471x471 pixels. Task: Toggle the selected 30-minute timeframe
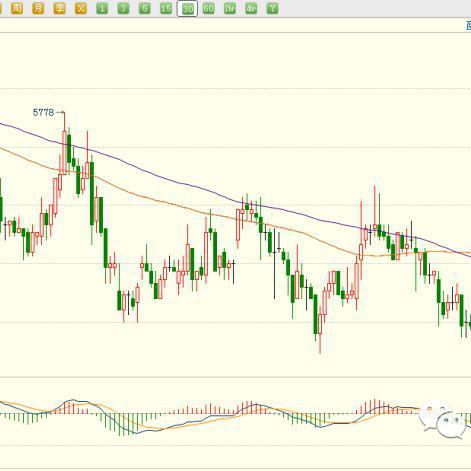(x=187, y=9)
